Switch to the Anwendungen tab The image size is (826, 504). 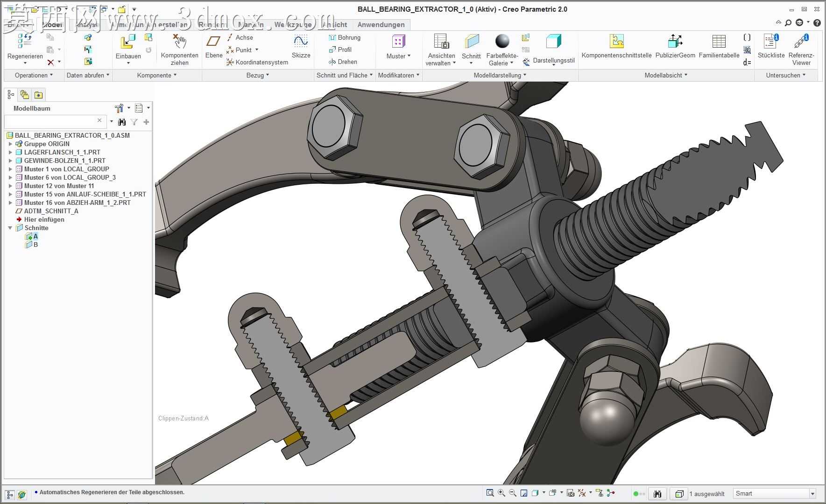point(381,25)
